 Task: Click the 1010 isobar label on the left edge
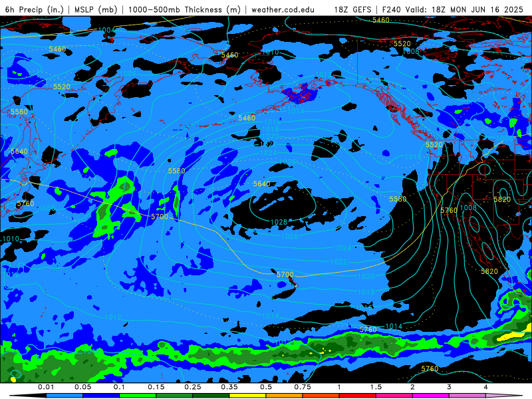click(11, 239)
